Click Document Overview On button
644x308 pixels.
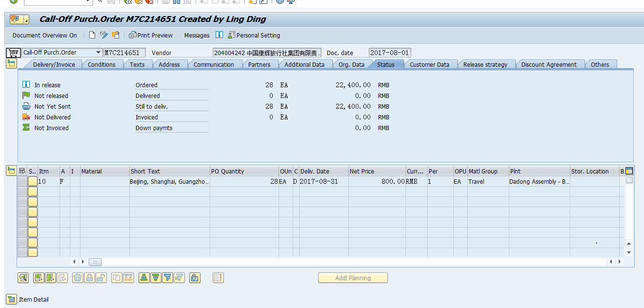44,35
